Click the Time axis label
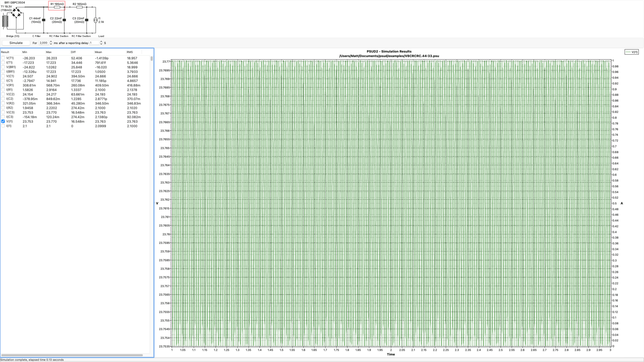This screenshot has height=362, width=644. pos(391,354)
